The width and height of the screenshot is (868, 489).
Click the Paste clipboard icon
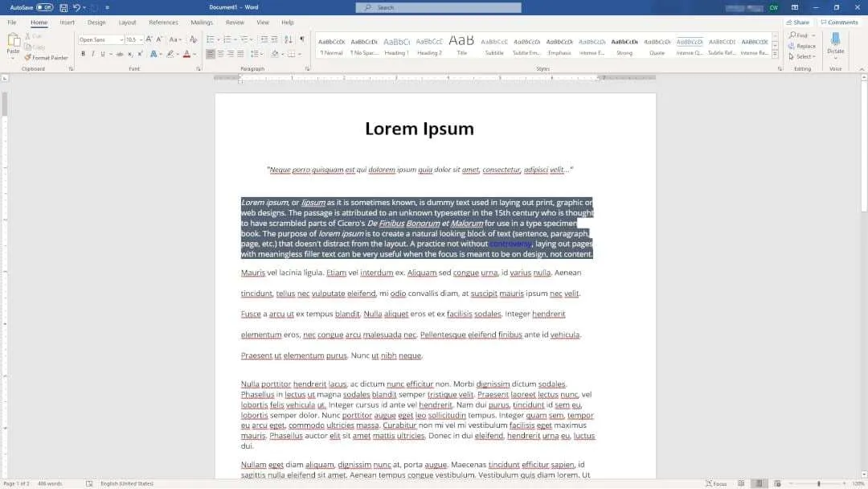coord(14,40)
